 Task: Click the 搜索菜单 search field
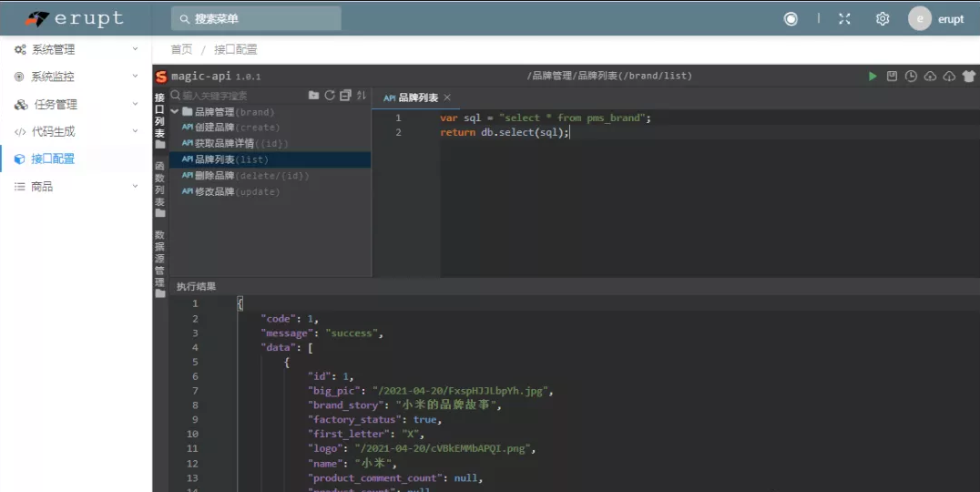tap(256, 19)
